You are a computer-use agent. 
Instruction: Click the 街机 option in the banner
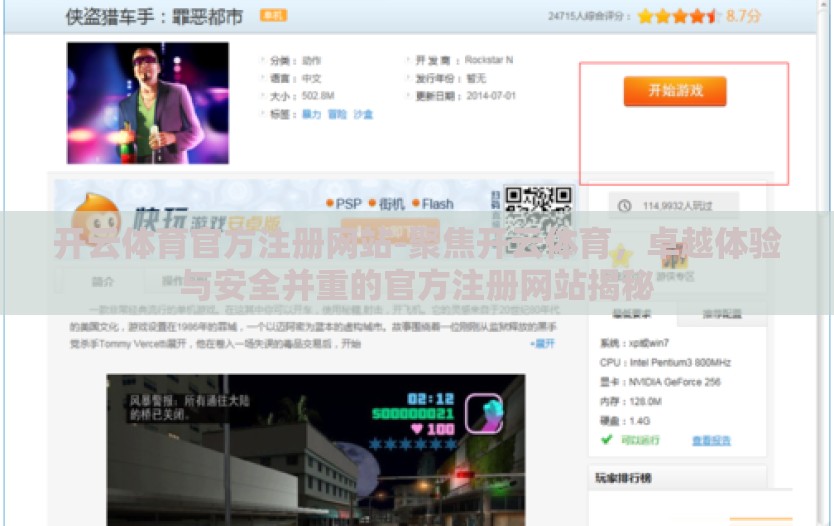coord(387,204)
